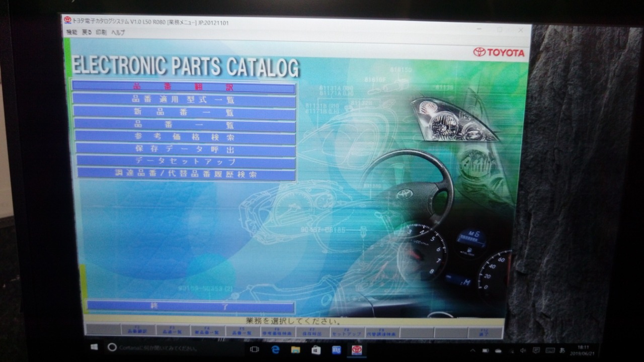Click the Windows Start button
644x362 pixels.
(x=94, y=347)
